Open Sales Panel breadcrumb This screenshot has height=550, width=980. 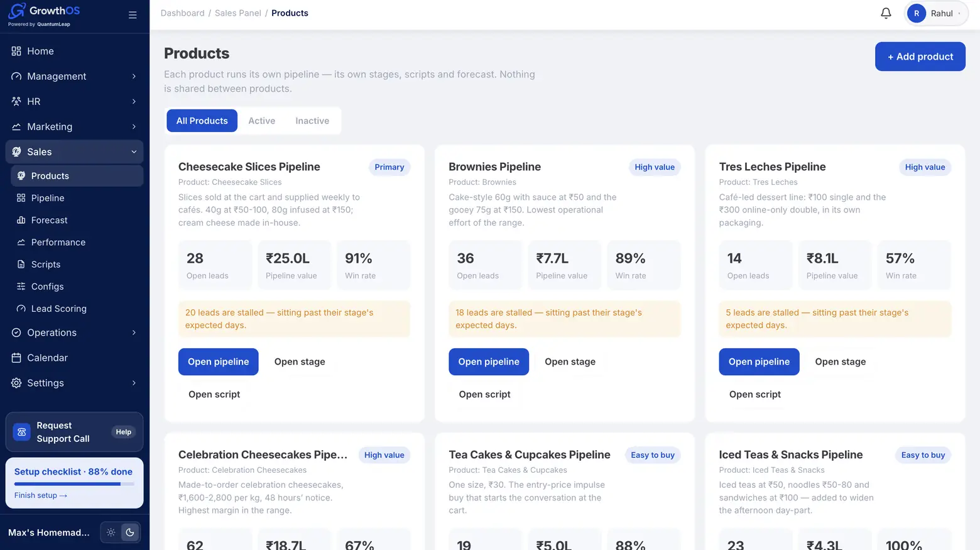237,13
